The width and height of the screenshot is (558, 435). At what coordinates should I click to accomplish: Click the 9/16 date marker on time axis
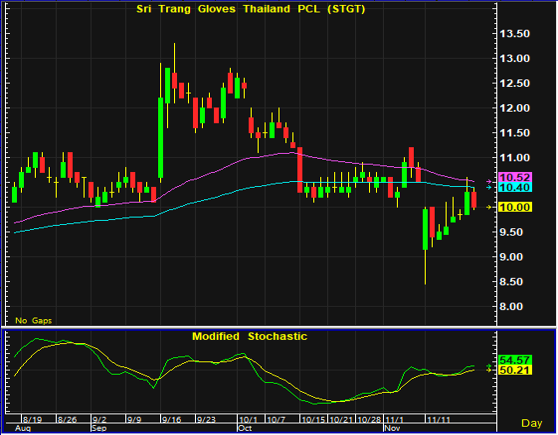click(x=172, y=420)
